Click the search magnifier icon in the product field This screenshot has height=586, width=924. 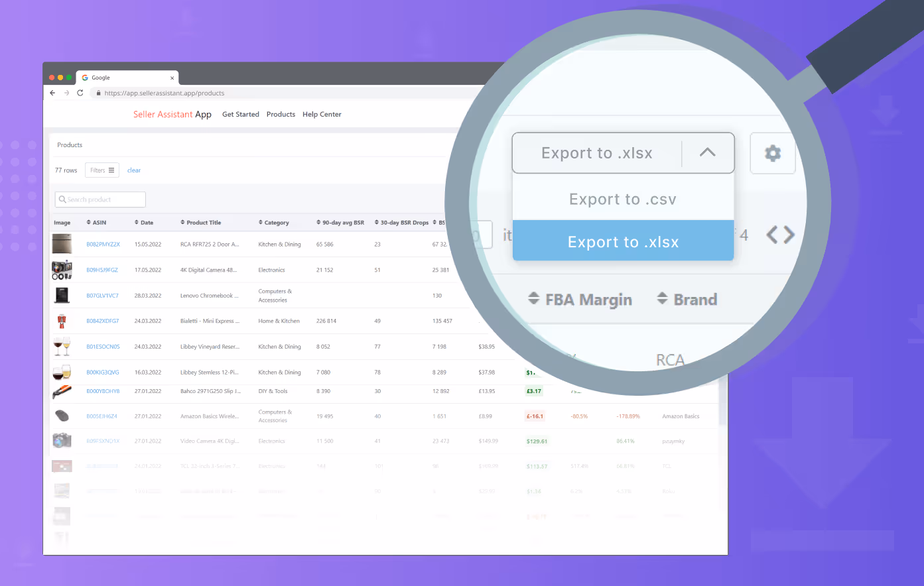click(62, 200)
